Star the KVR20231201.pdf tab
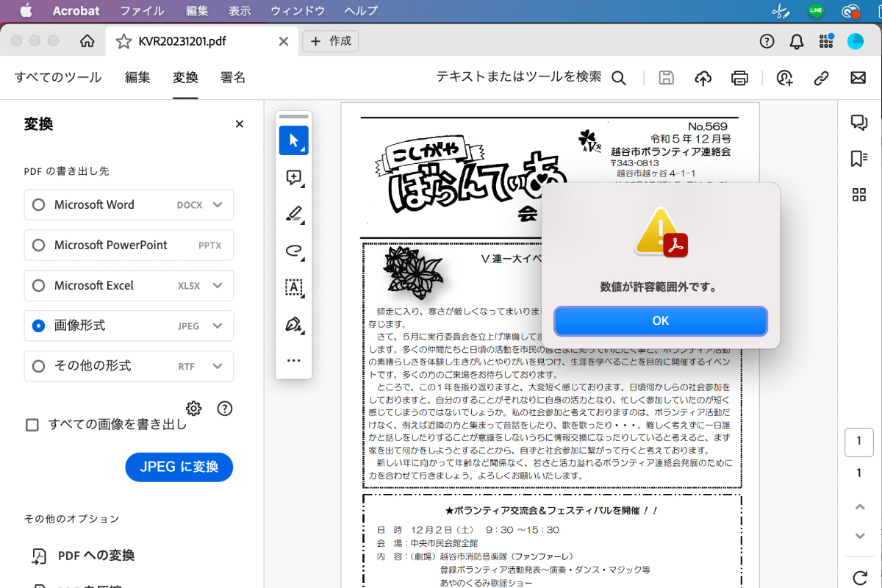This screenshot has width=882, height=588. click(x=123, y=41)
